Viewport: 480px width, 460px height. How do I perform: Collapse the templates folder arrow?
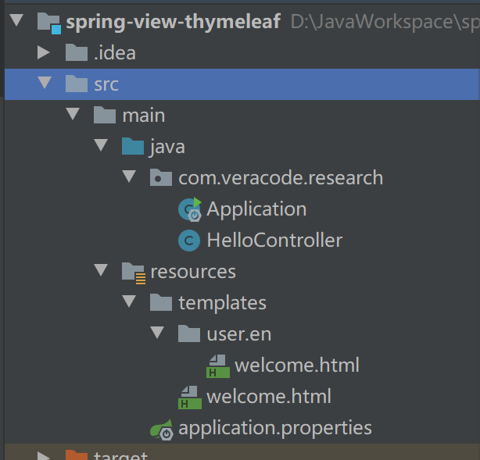tap(129, 301)
